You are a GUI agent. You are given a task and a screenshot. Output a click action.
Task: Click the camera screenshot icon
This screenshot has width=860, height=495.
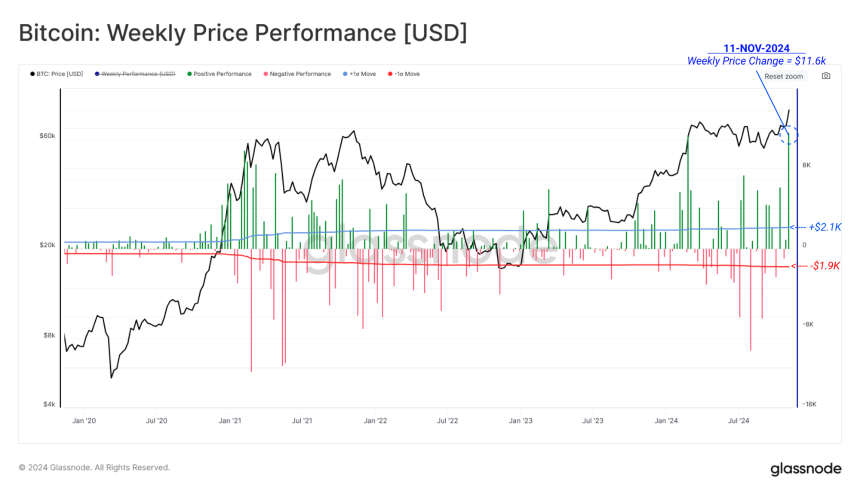click(x=825, y=76)
